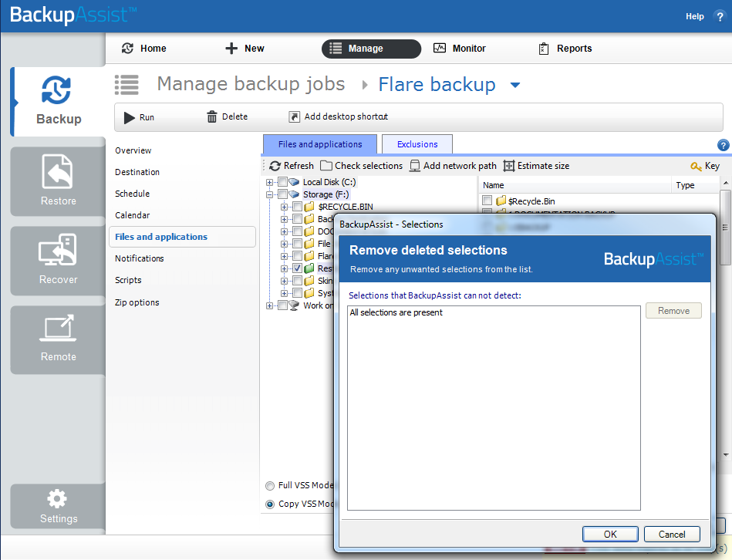Open the Restore section in sidebar
The height and width of the screenshot is (560, 732).
59,181
